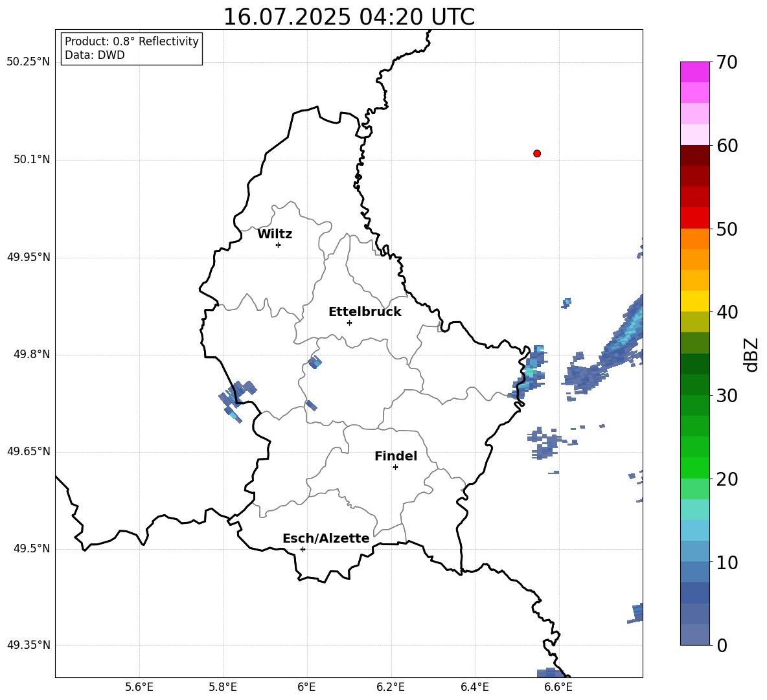Image resolution: width=767 pixels, height=700 pixels.
Task: Click the radar echo on western Belgian border
Action: [236, 400]
